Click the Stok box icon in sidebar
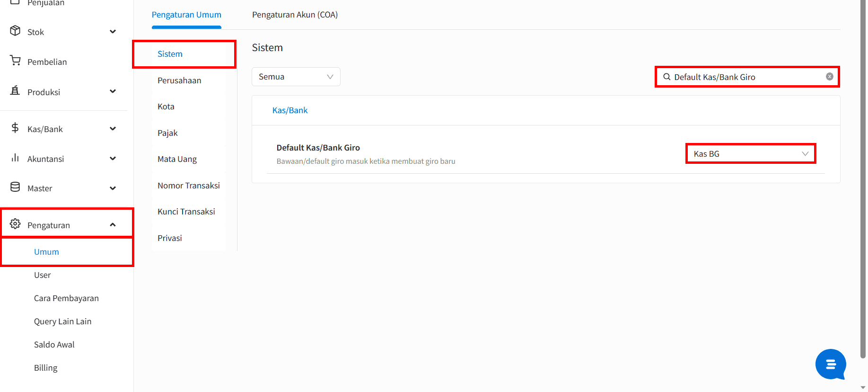Screen dimensions: 868x392 pyautogui.click(x=15, y=31)
